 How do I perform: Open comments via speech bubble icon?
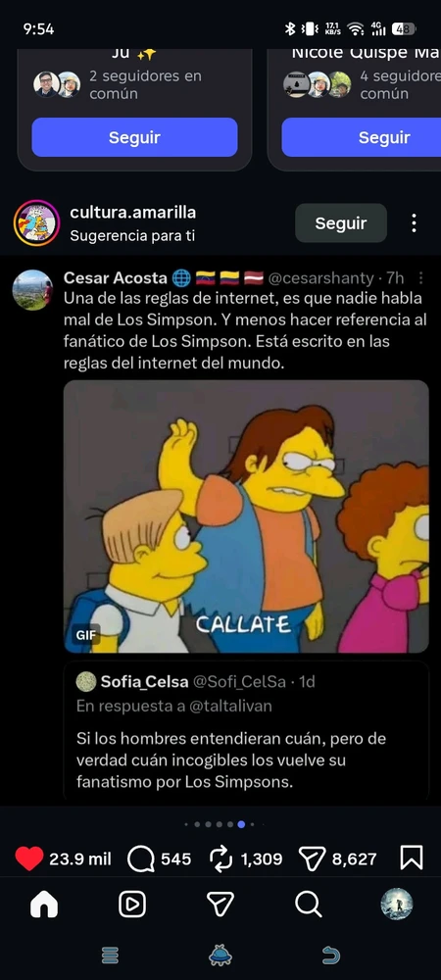pyautogui.click(x=140, y=858)
